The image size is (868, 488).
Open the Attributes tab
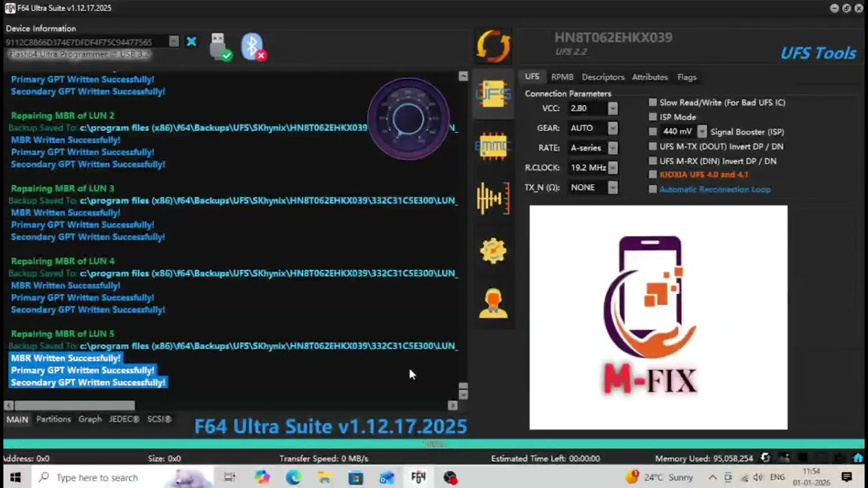(x=650, y=77)
